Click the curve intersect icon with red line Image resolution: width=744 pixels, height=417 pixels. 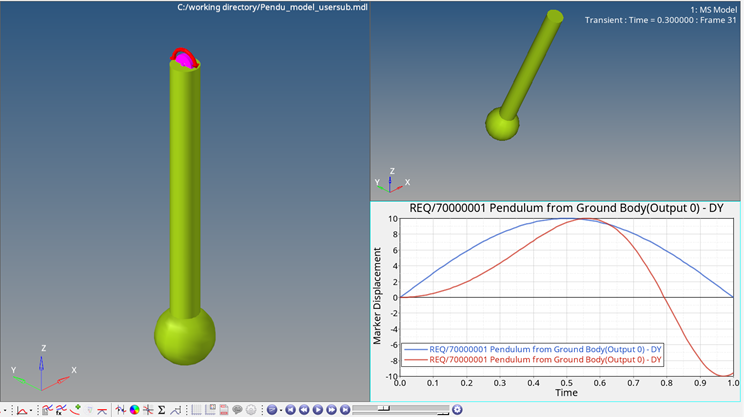[102, 411]
